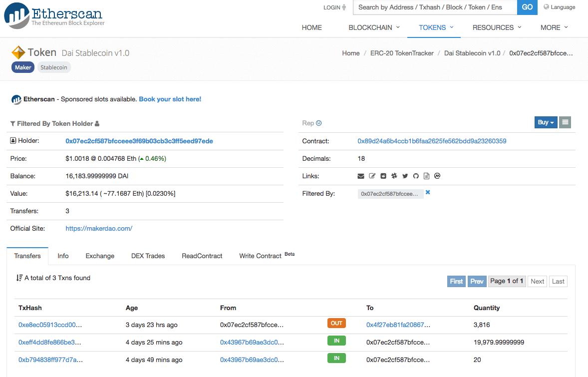
Task: Click the Login link
Action: click(335, 7)
